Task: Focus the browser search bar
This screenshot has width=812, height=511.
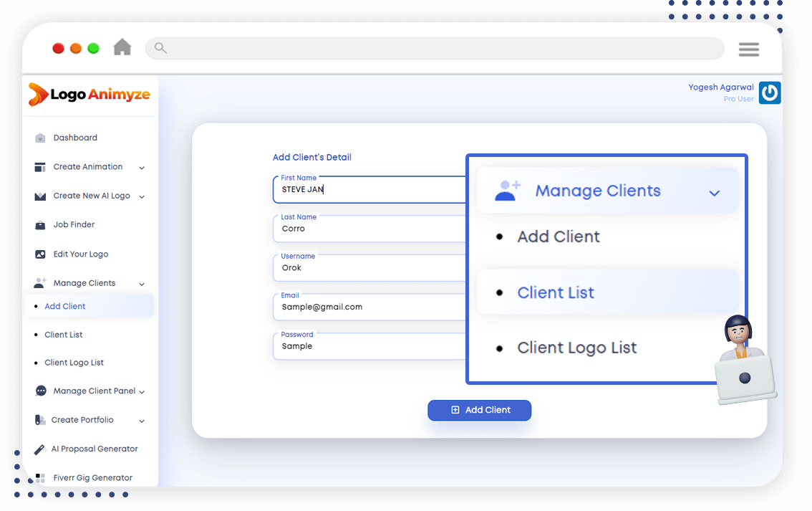Action: click(x=435, y=48)
